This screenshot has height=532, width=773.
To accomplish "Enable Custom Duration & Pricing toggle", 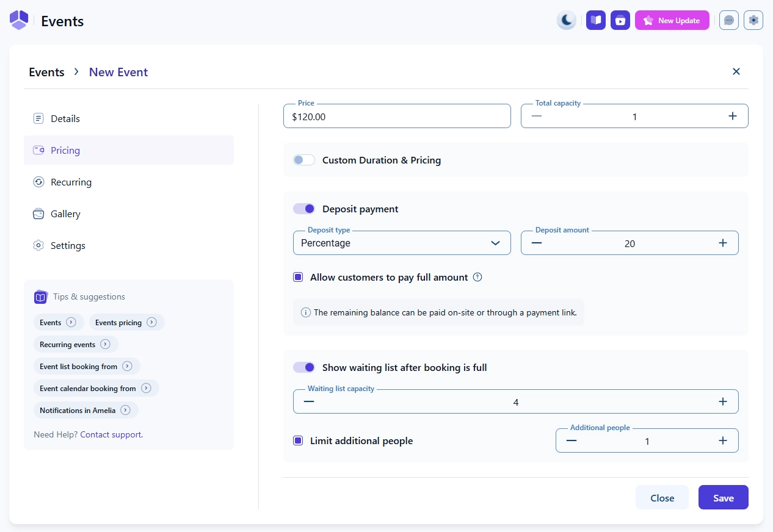I will (x=303, y=160).
